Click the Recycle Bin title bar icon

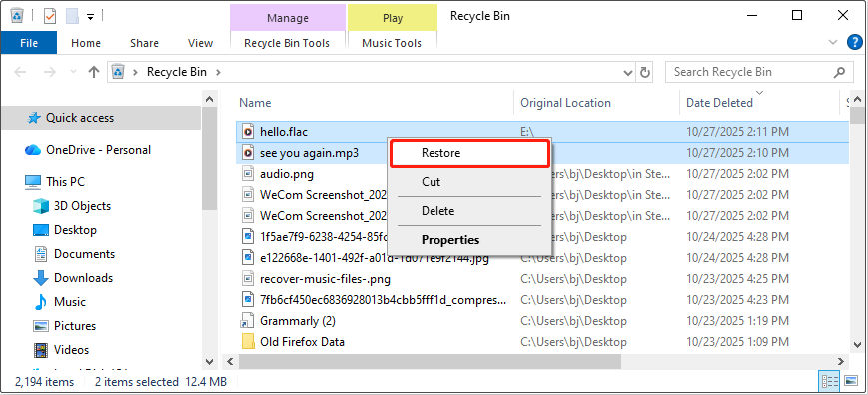17,16
